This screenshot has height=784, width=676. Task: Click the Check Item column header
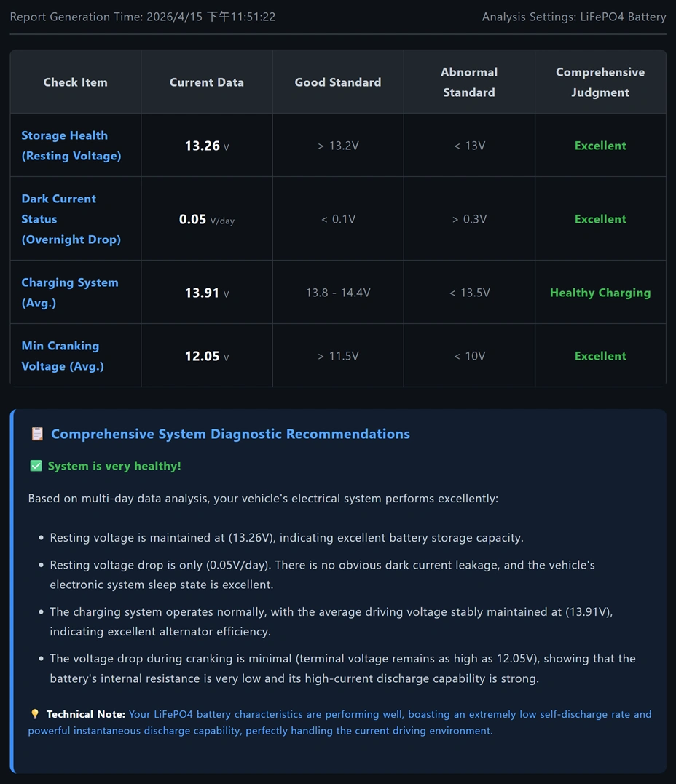[75, 82]
